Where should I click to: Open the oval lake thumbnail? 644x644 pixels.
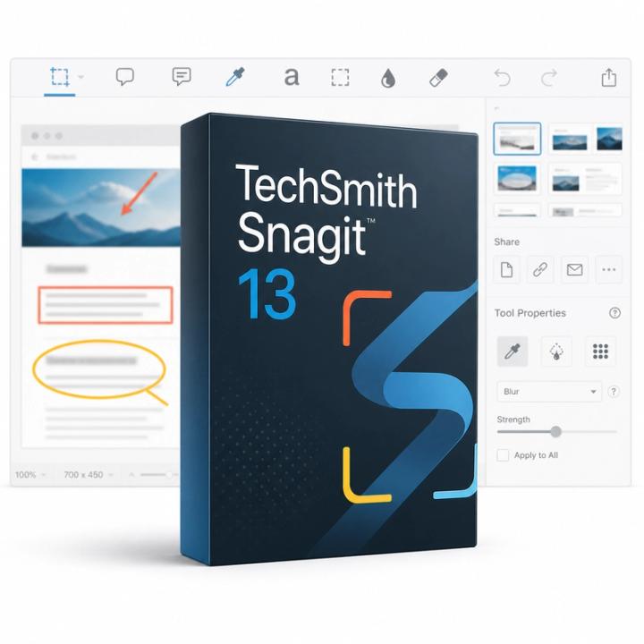pos(517,179)
